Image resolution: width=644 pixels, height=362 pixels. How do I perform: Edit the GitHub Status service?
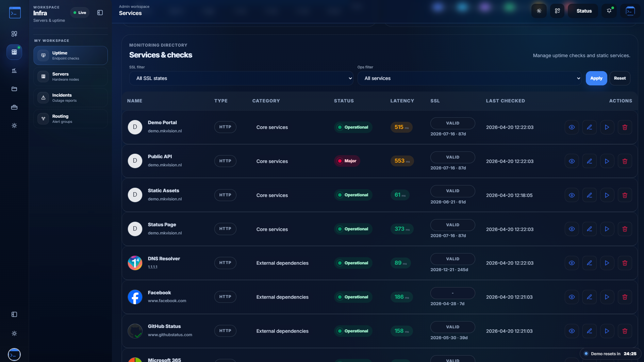(589, 331)
